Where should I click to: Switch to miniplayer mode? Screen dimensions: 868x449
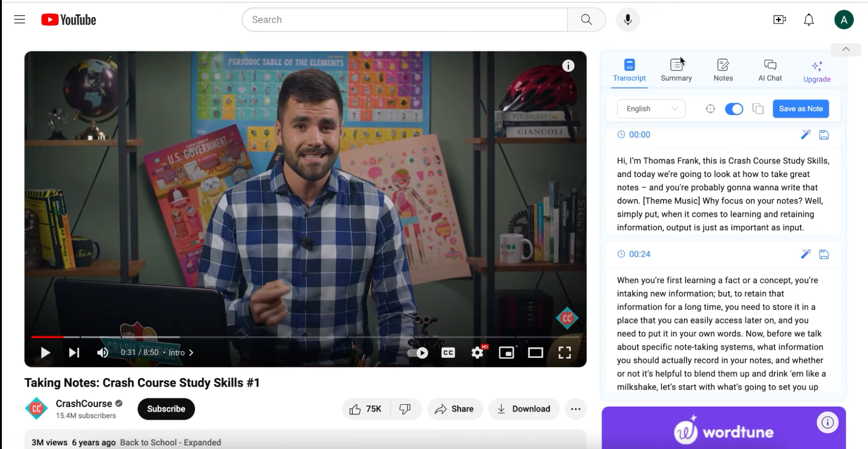[506, 353]
